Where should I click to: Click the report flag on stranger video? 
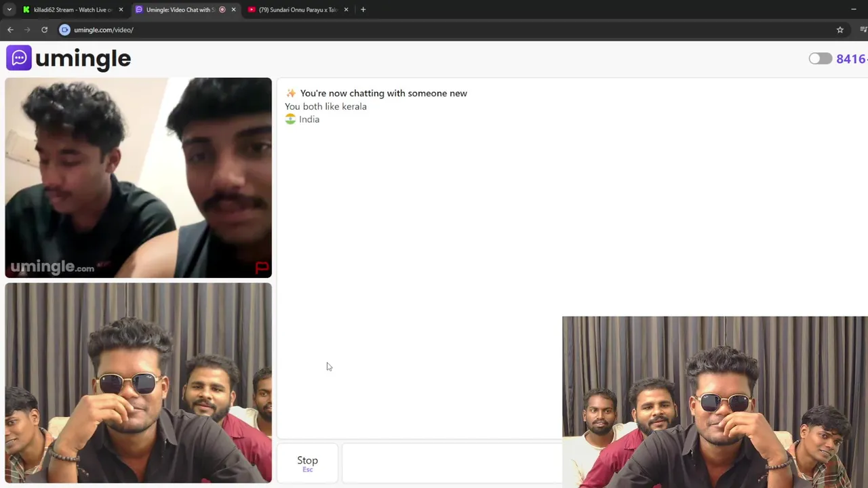[262, 268]
